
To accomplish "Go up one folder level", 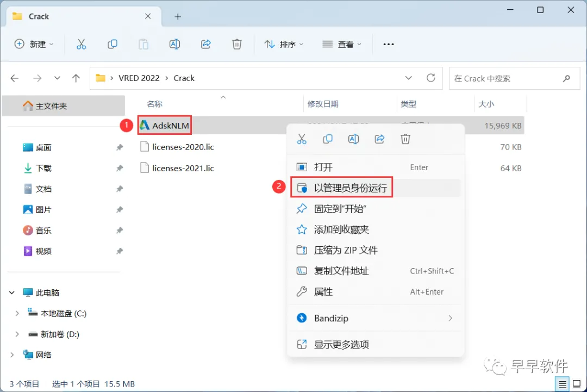I will point(76,78).
